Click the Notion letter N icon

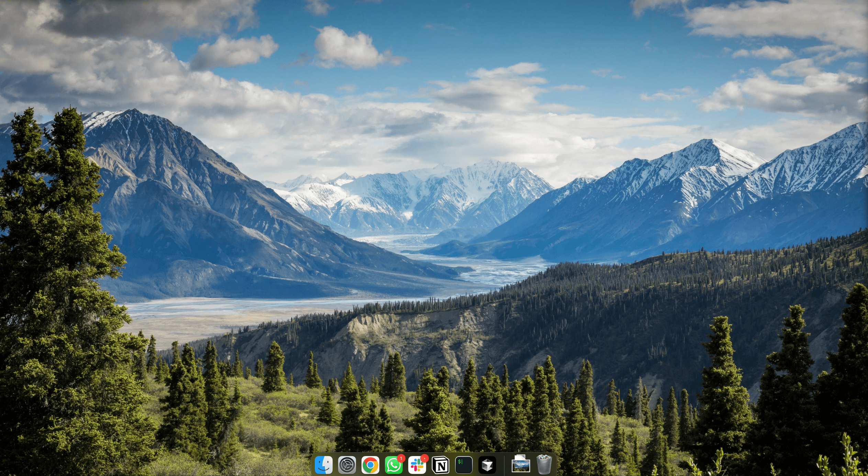point(441,465)
